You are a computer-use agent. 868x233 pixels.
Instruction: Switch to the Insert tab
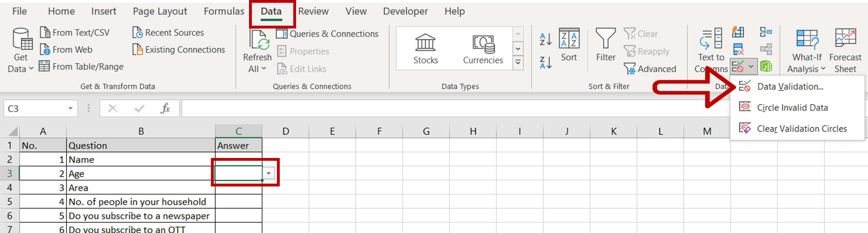tap(103, 11)
